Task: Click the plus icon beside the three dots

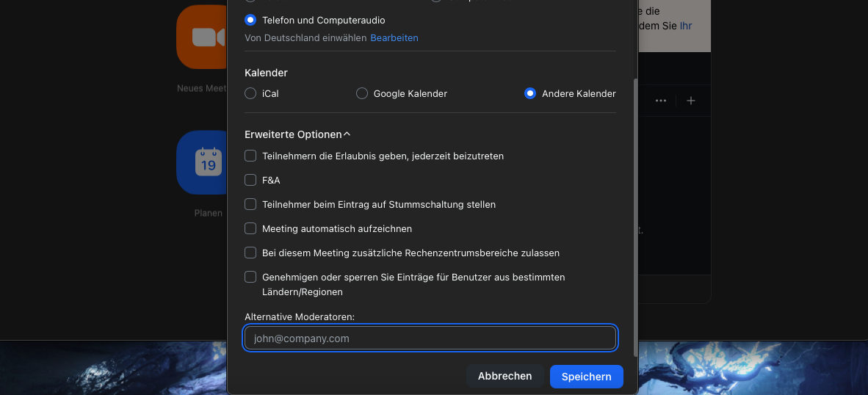Action: click(x=691, y=101)
